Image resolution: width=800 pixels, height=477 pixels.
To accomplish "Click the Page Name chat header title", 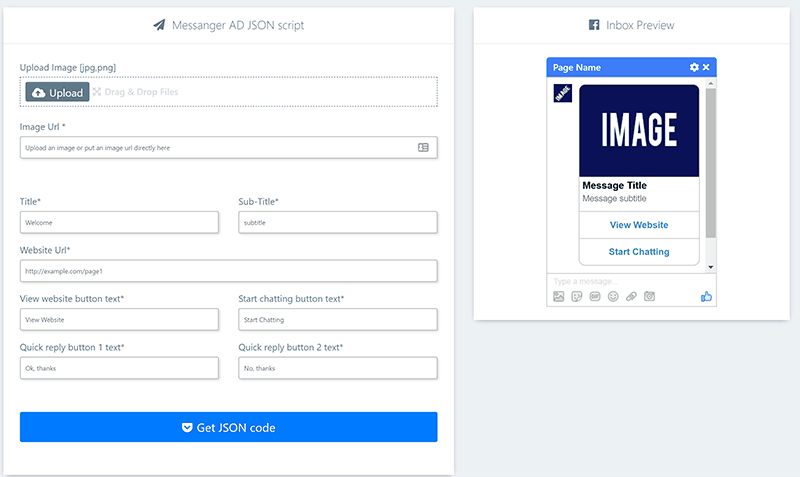I will tap(577, 67).
